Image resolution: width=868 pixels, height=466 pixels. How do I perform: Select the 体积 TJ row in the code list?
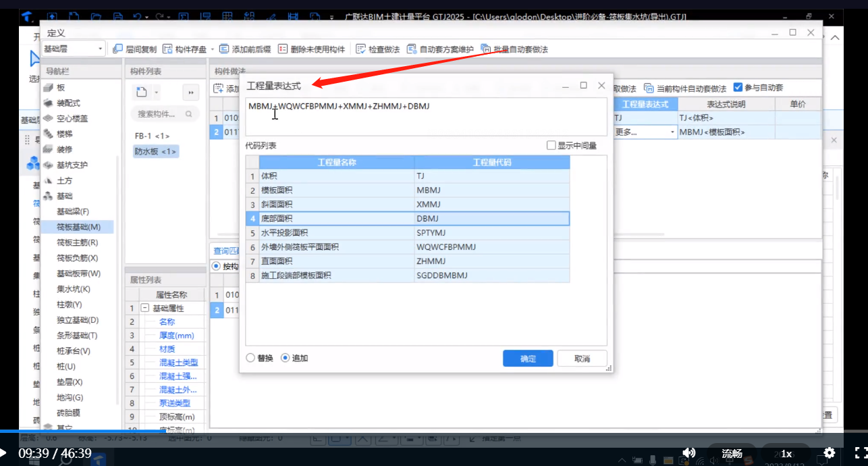point(407,176)
